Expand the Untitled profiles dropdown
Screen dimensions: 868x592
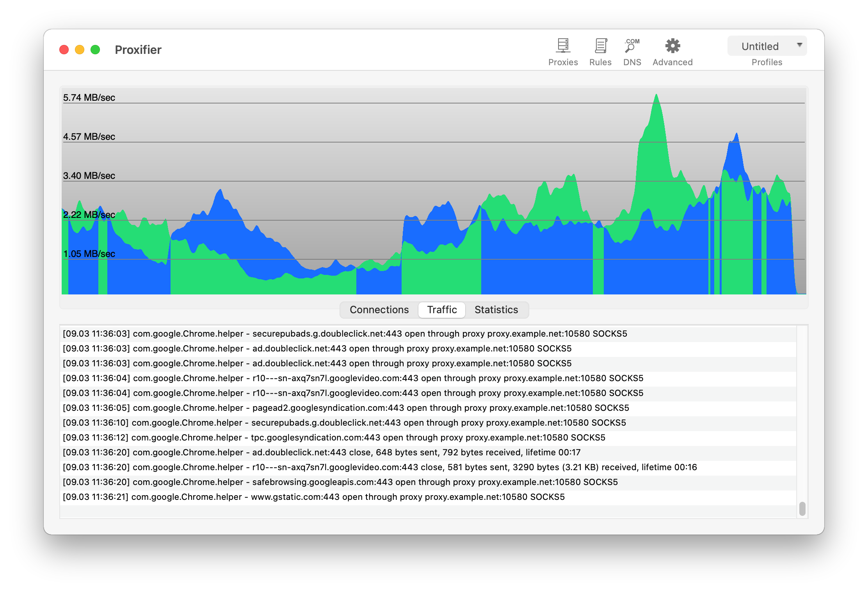pos(760,46)
